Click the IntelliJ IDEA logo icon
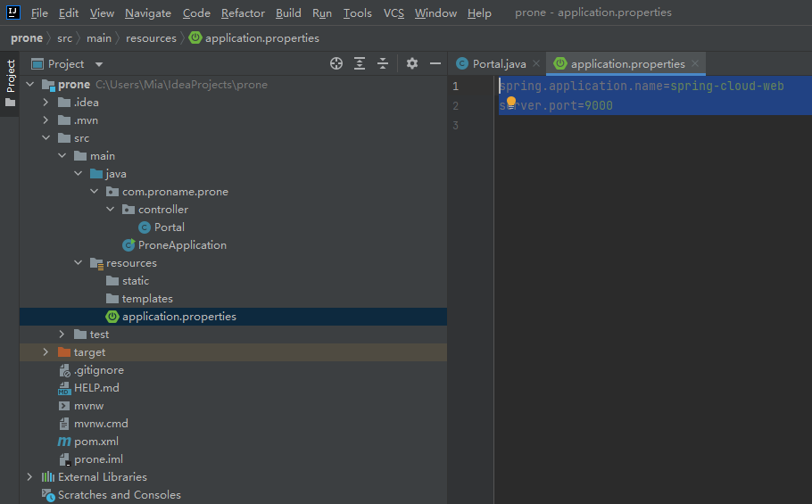The height and width of the screenshot is (504, 812). (x=13, y=12)
